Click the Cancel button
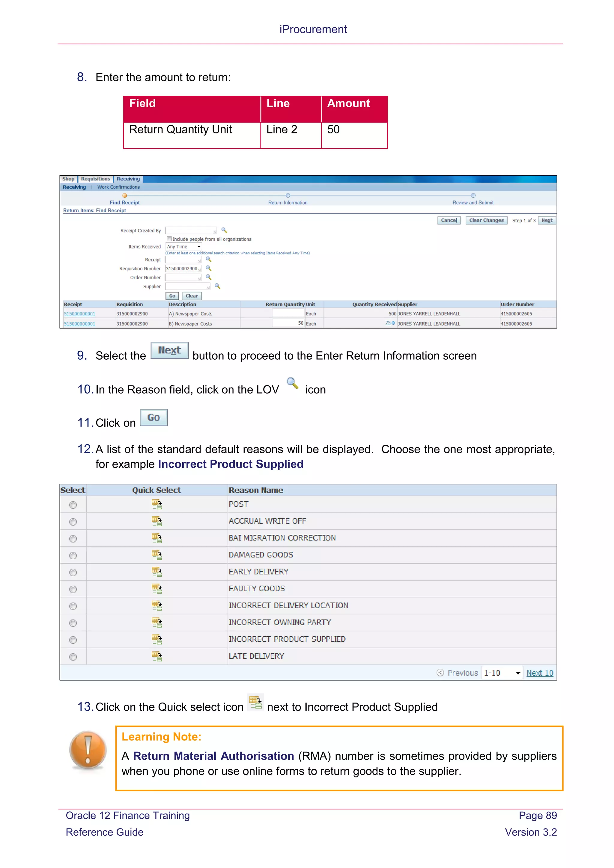 tap(449, 220)
